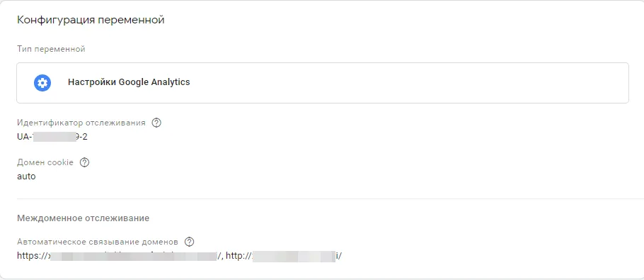Select the Настройки Google Analytics variable type text

point(129,82)
